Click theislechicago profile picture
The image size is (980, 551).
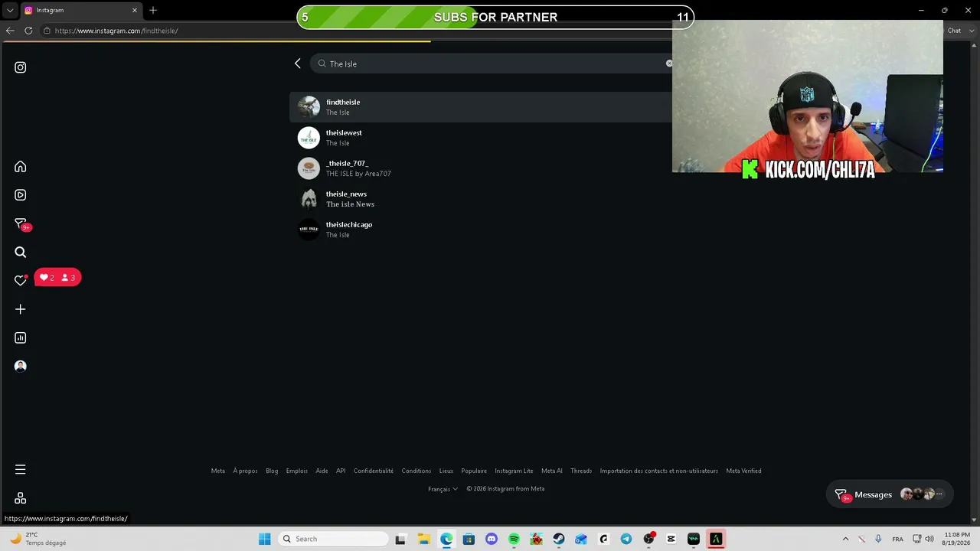[x=309, y=230]
